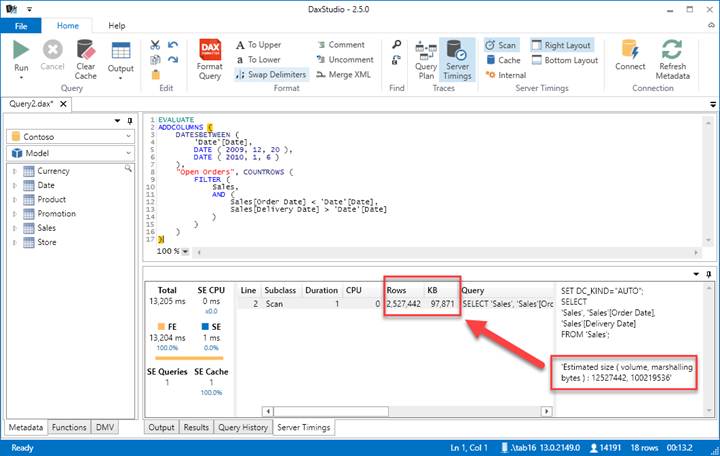Expand the Promotion table node
The width and height of the screenshot is (720, 456).
coord(15,214)
